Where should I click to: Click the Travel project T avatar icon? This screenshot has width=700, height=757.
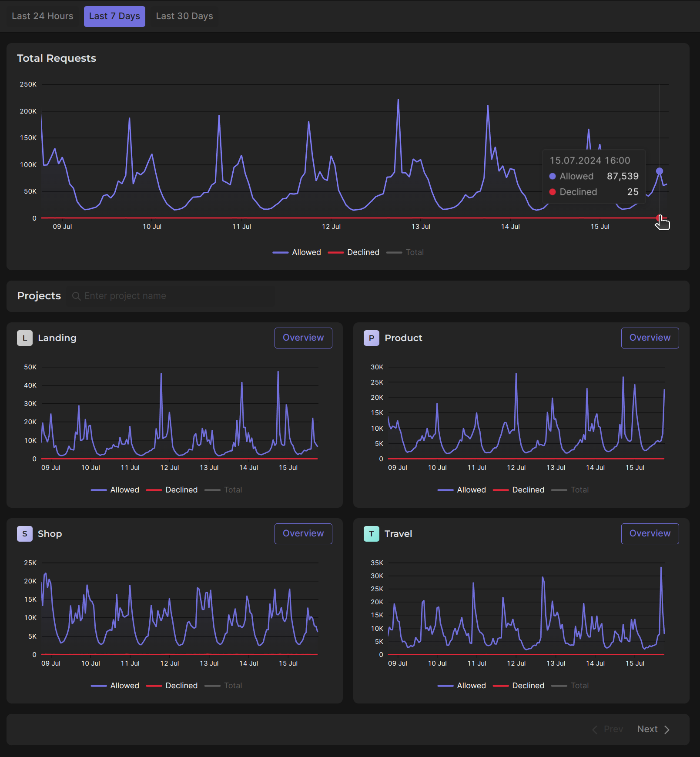pyautogui.click(x=371, y=534)
